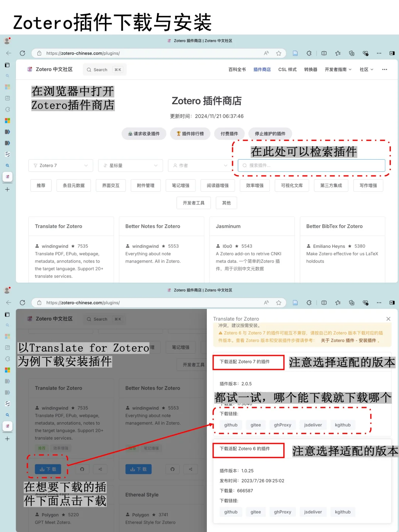Image resolution: width=399 pixels, height=532 pixels.
Task: Focus the 搜索插件 search field
Action: pos(311,166)
